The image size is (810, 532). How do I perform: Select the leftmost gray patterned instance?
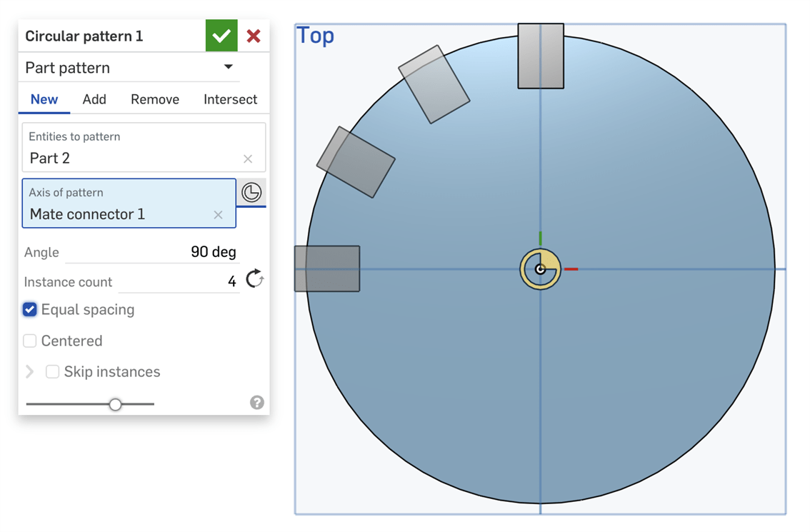tap(327, 268)
